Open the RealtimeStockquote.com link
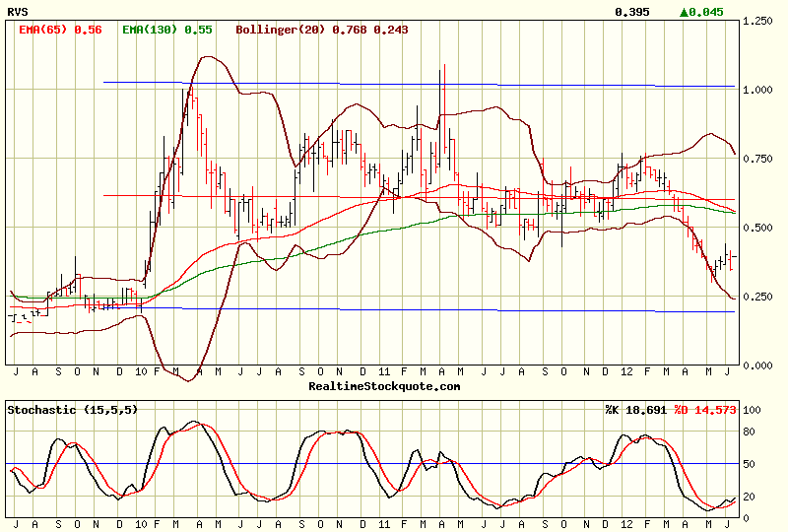Viewport: 788px width, 532px height. [383, 386]
